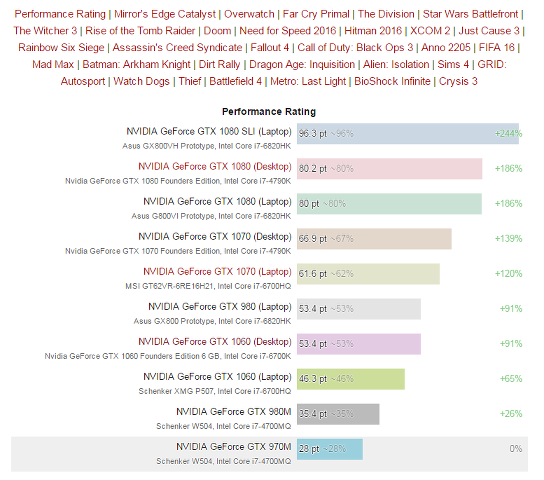Show Call of Duty: Black Ops 3 results
544x480 pixels.
pos(355,48)
